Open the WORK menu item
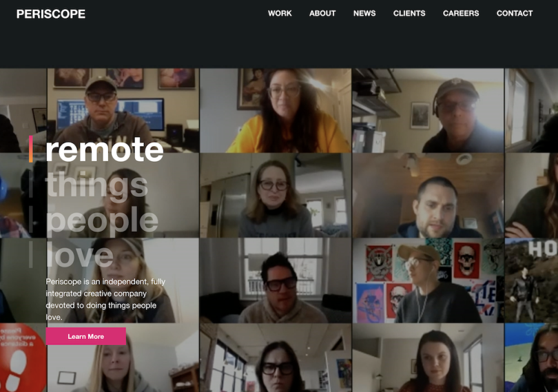This screenshot has height=392, width=558. (280, 13)
